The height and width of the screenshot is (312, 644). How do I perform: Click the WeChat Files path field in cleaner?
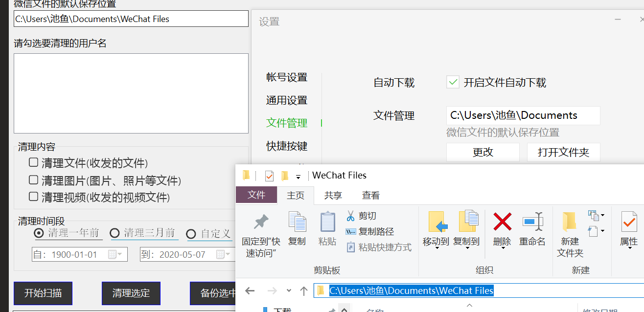pos(131,19)
